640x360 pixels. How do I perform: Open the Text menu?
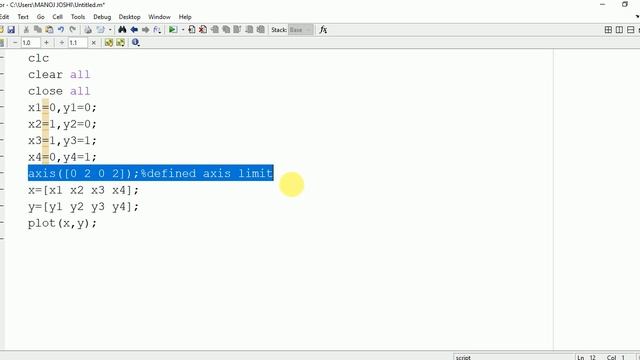pos(23,17)
